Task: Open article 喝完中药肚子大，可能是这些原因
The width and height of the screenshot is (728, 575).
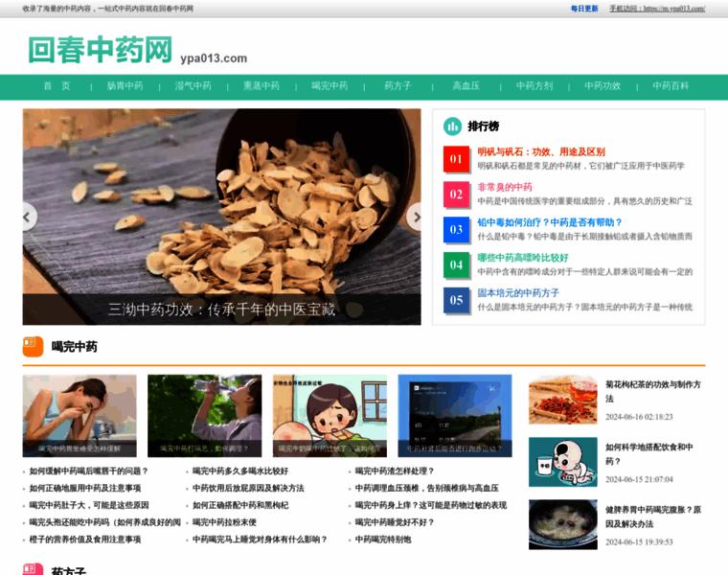Action: [x=89, y=505]
